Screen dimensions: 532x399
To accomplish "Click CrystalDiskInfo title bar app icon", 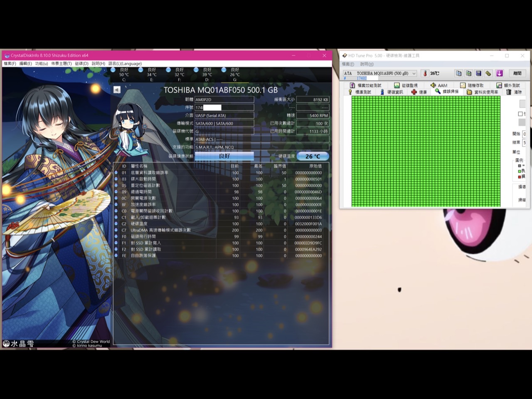I will point(7,55).
